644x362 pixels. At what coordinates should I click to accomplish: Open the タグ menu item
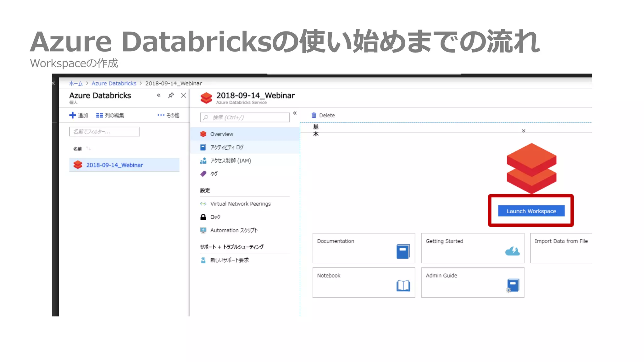click(x=245, y=174)
